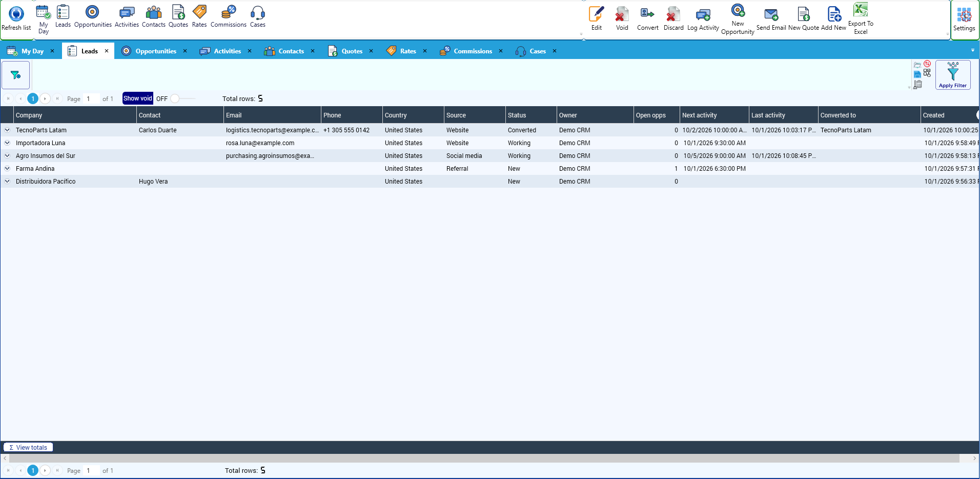Screen dimensions: 980x479
Task: Click the Edit lead icon
Action: tap(597, 14)
